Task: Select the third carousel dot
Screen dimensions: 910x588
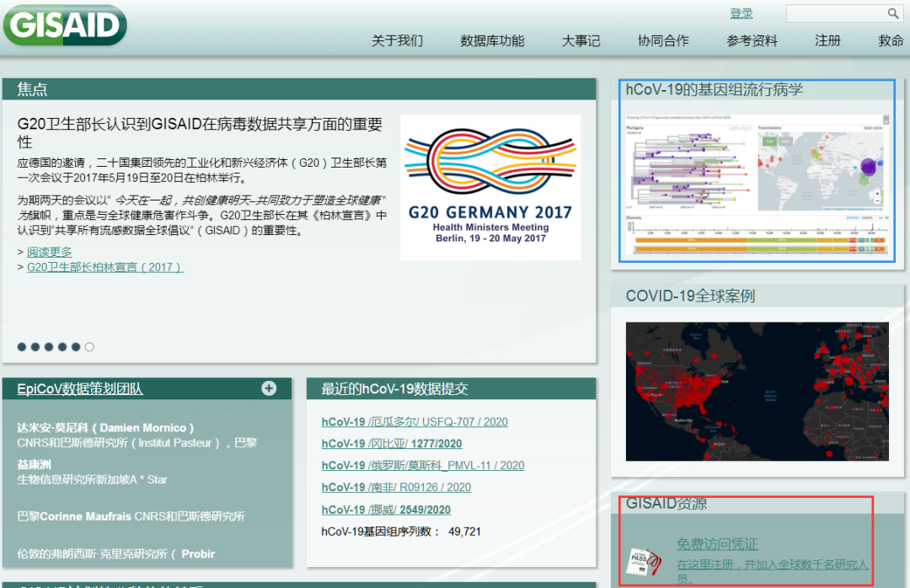Action: 49,346
